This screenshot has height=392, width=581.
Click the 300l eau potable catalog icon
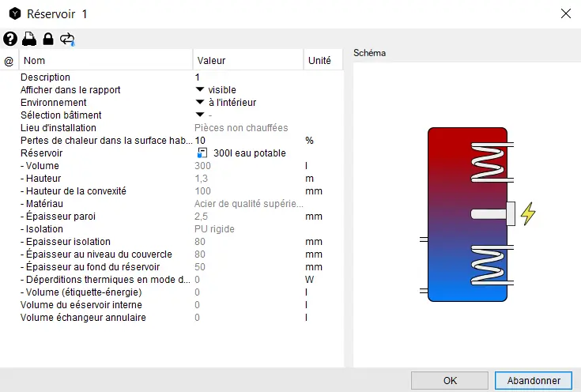[x=202, y=153]
